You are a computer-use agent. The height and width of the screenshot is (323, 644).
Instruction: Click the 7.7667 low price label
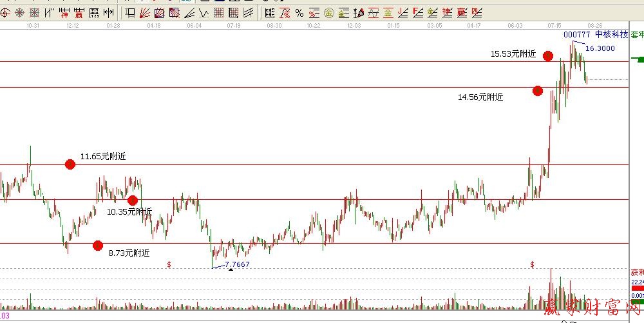pyautogui.click(x=236, y=264)
